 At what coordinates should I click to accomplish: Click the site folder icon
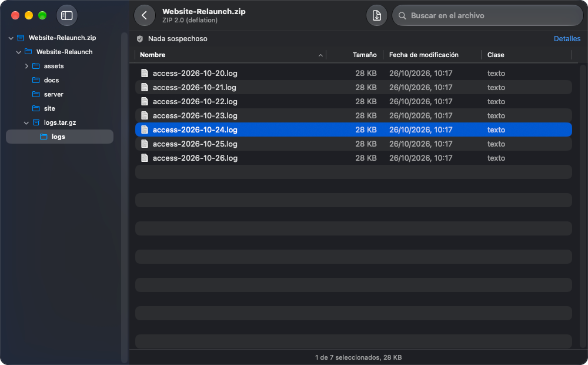click(36, 108)
